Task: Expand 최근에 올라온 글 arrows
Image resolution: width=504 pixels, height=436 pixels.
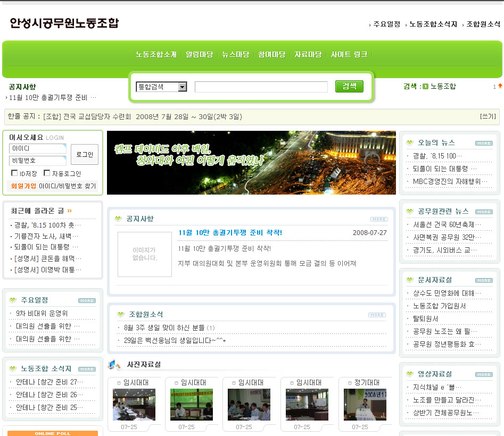Action: click(x=69, y=211)
